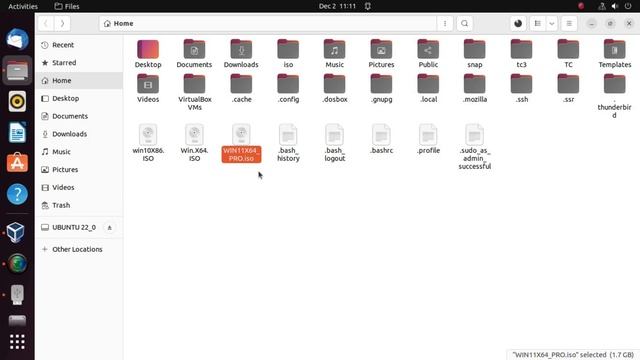Select the TC folder

click(x=568, y=50)
